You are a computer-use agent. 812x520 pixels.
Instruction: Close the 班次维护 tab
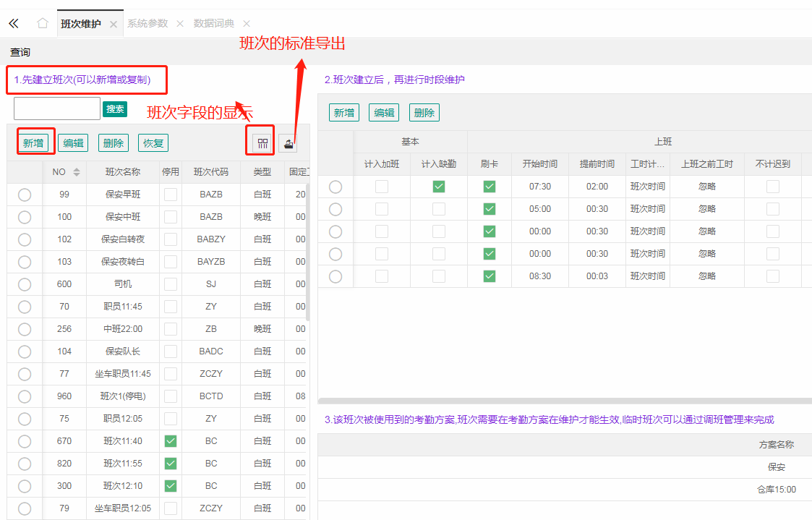(114, 24)
